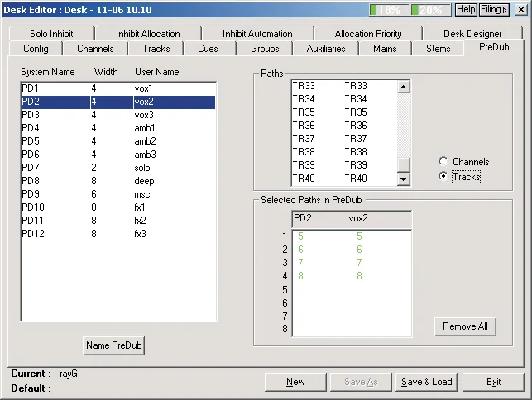Open the Auxiliaries tab

point(326,49)
